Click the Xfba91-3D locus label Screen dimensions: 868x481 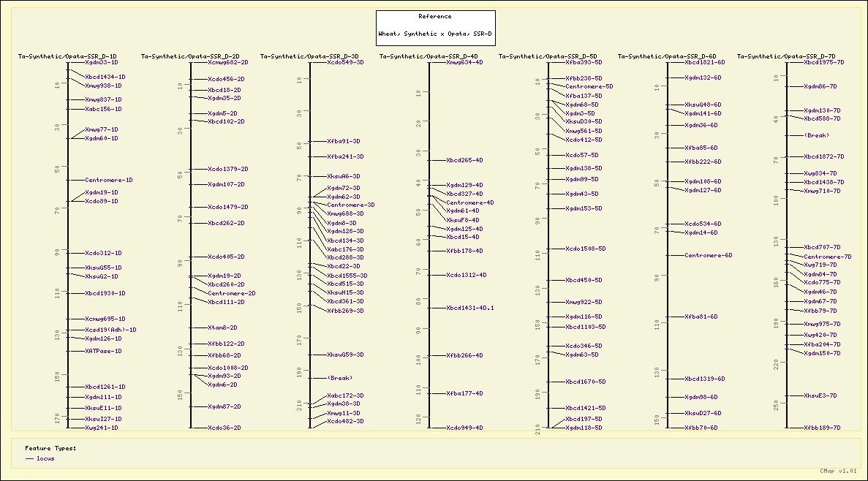343,141
